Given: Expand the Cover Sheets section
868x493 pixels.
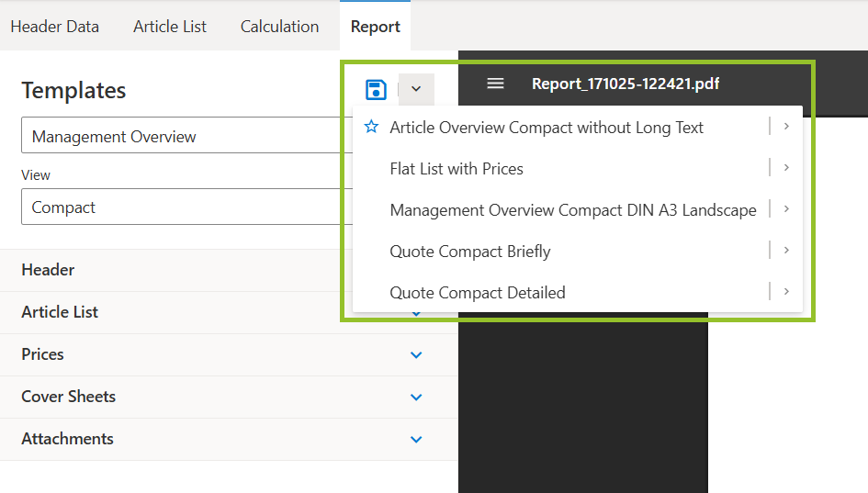Looking at the screenshot, I should tap(416, 398).
